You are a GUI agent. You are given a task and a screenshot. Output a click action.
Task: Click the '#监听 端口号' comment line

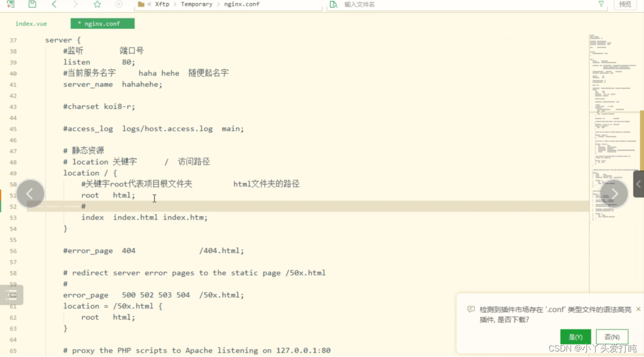coord(104,51)
